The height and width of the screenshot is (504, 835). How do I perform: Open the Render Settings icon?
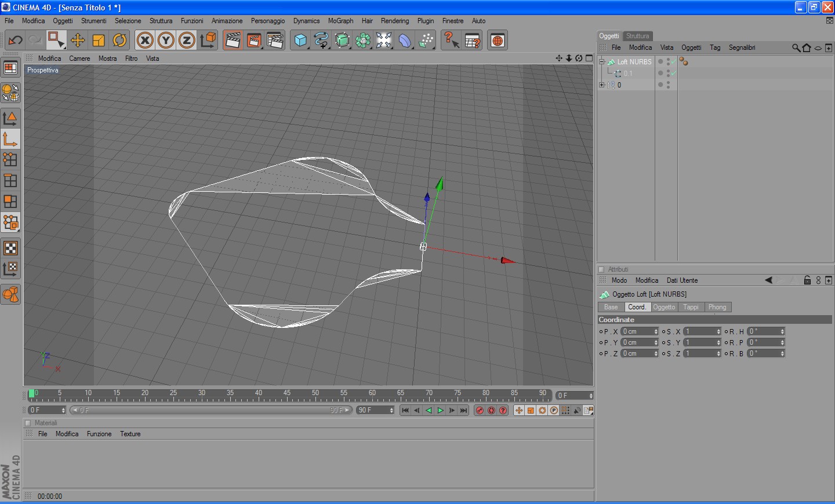(x=275, y=41)
